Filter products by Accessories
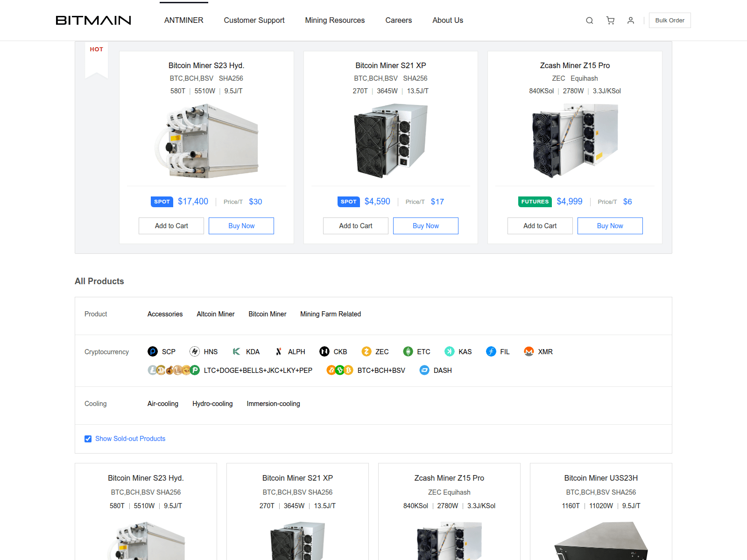This screenshot has width=747, height=560. 165,314
